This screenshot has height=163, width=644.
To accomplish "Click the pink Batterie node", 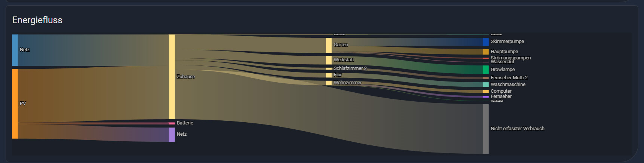I will (172, 123).
